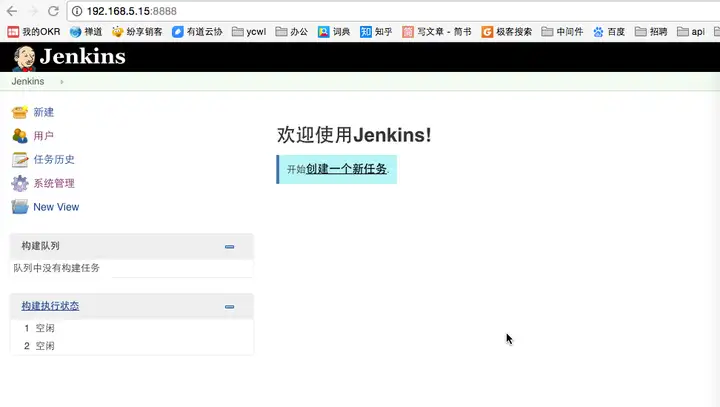Collapse the 构建执行状态 panel
720x407 pixels.
coord(230,307)
